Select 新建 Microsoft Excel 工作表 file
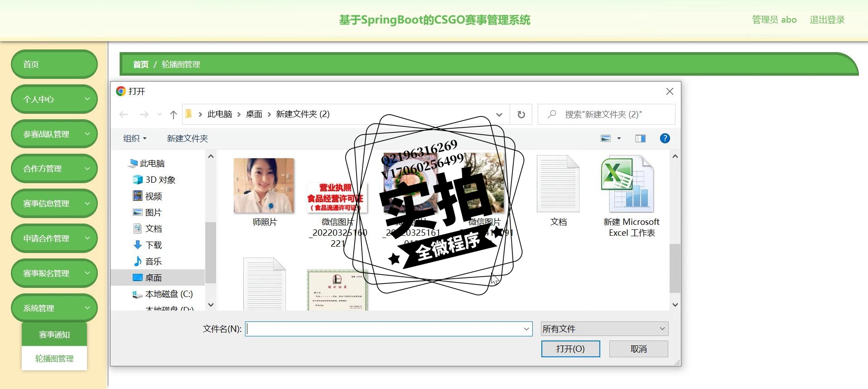868x389 pixels. click(632, 196)
